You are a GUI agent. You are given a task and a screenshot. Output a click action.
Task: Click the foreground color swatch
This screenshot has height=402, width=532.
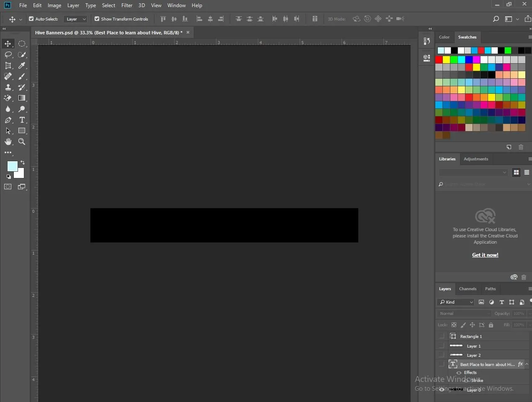[12, 166]
